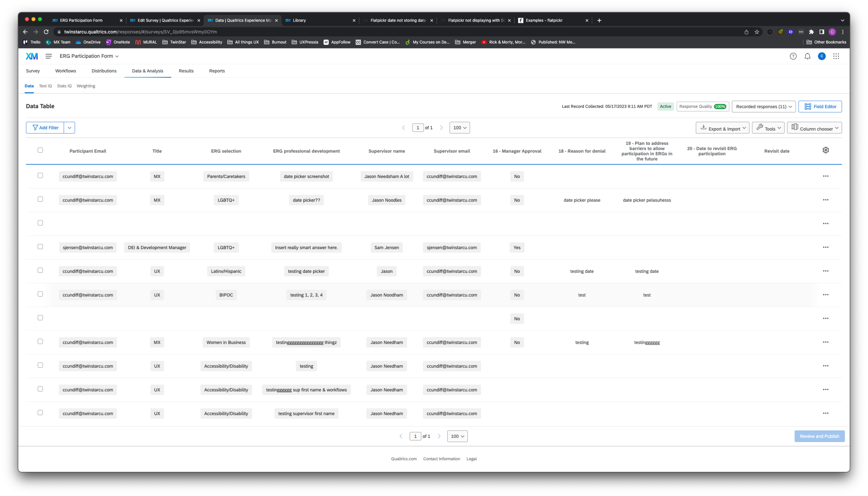Click the XM logo icon

32,56
